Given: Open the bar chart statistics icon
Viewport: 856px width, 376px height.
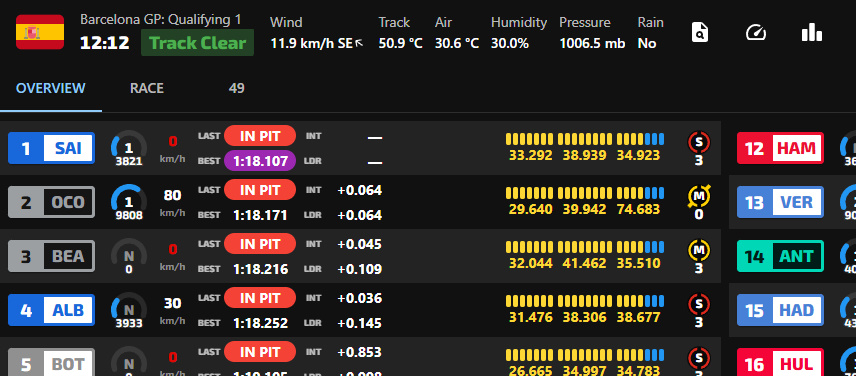Looking at the screenshot, I should tap(812, 32).
